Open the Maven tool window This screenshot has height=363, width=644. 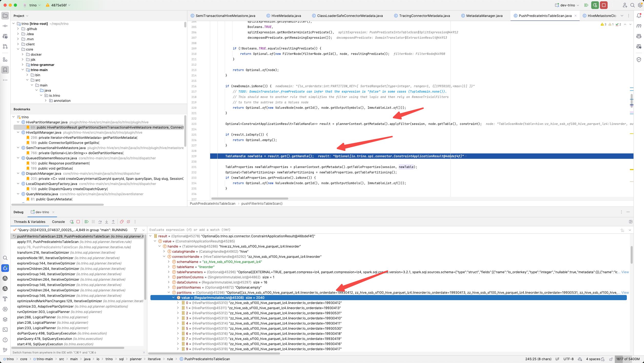(x=639, y=26)
